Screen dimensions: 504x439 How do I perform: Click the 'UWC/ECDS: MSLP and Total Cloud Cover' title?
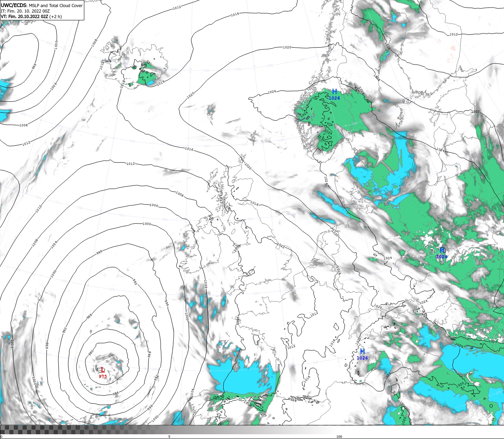42,6
